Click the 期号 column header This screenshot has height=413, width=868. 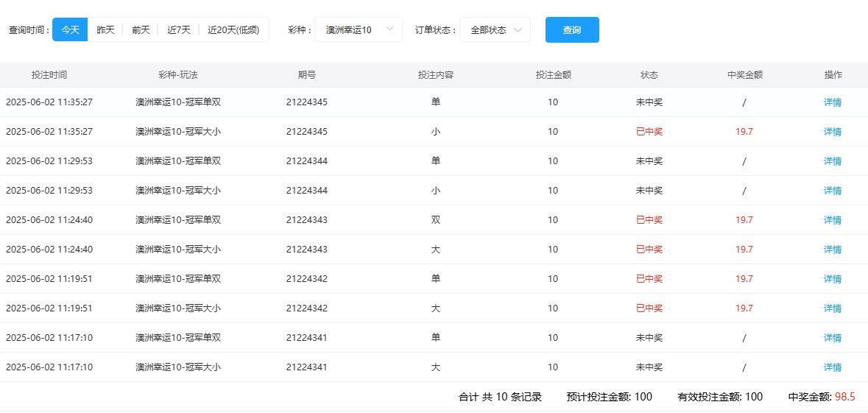click(307, 75)
